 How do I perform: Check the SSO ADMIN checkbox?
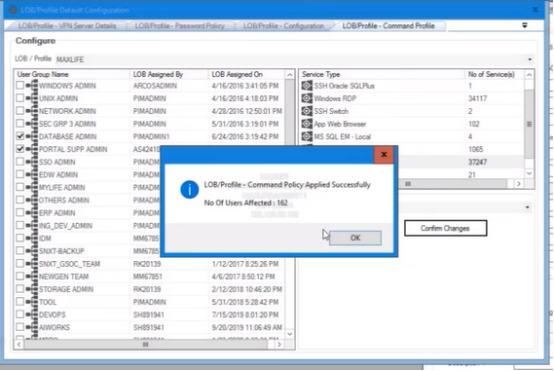pos(20,162)
